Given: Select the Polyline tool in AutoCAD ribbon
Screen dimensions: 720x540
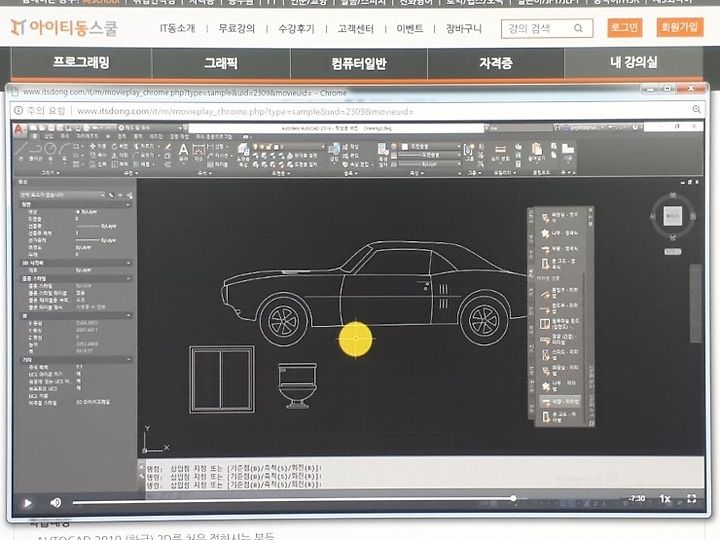Looking at the screenshot, I should 36,150.
